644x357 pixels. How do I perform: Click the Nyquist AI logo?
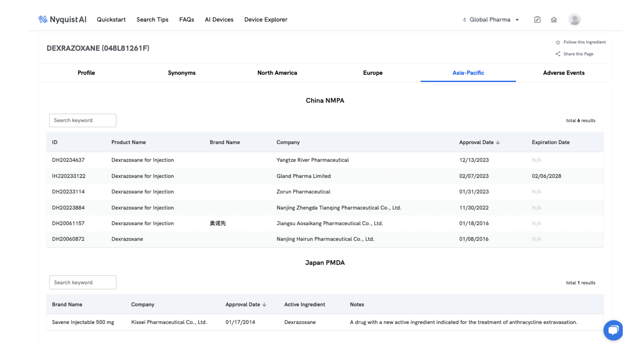62,20
